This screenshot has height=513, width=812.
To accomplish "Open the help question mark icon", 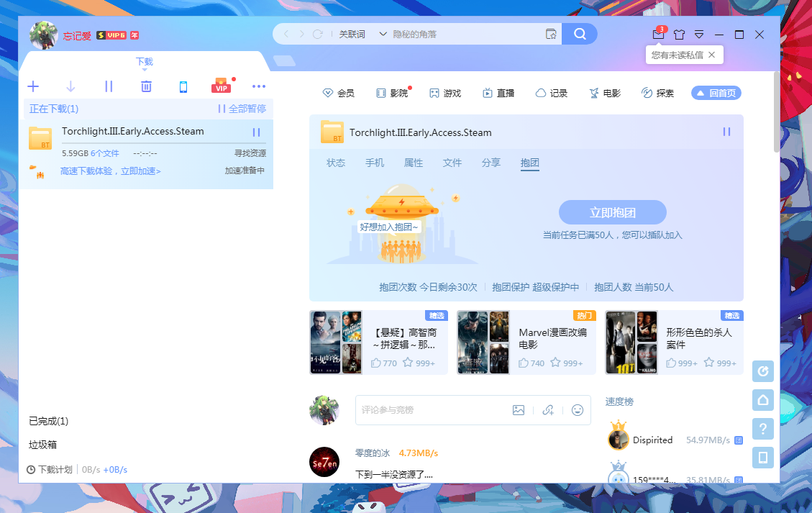I will (762, 429).
